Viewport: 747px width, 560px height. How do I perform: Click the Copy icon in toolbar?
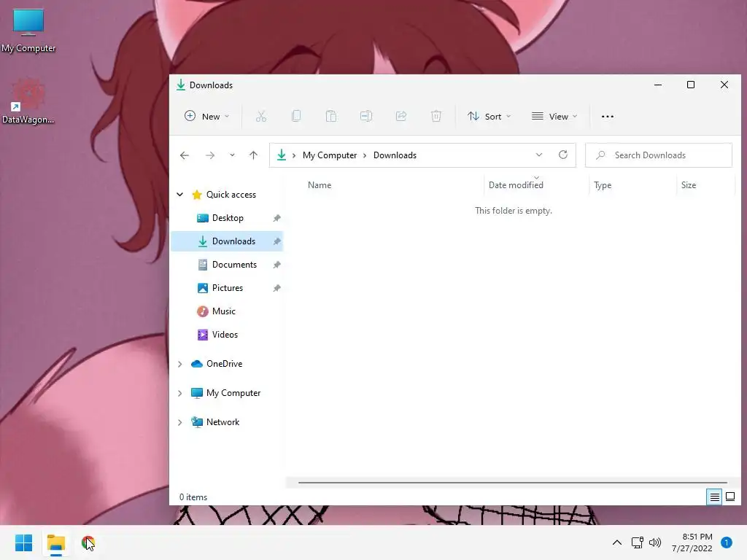[296, 116]
